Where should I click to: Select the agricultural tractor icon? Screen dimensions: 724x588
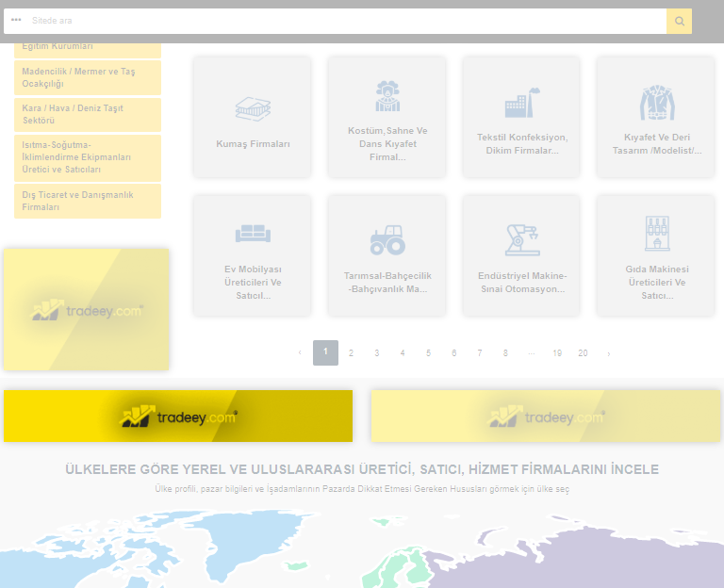tap(387, 240)
